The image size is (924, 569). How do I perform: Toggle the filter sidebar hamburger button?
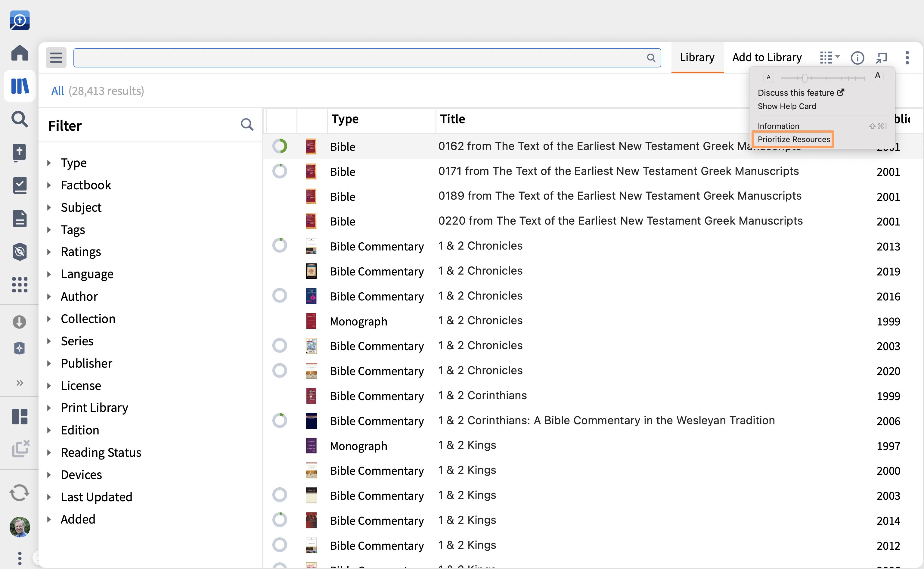coord(56,58)
